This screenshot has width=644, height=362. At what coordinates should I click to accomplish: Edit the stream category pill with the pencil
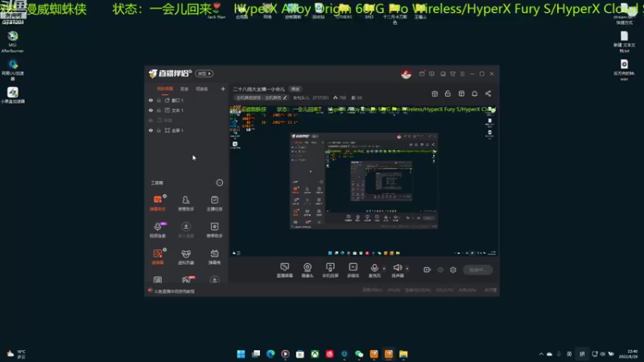point(262,97)
